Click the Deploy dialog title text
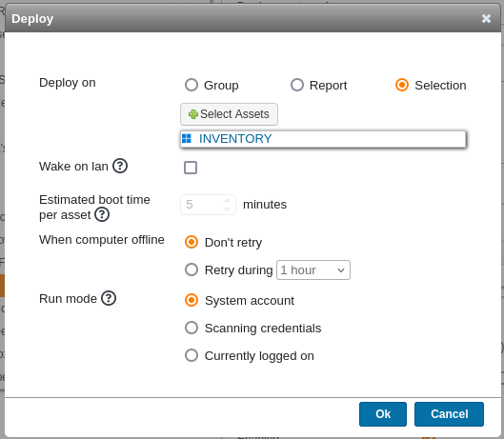The width and height of the screenshot is (504, 439). tap(32, 19)
